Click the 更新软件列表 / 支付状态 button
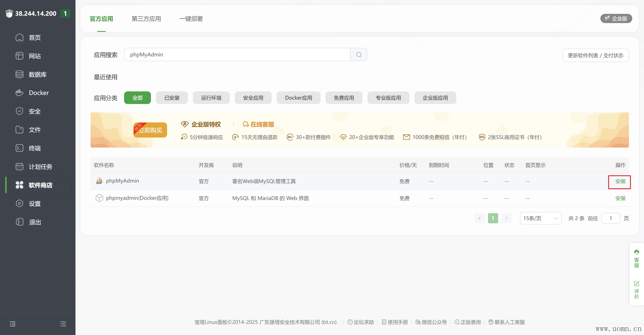Image resolution: width=644 pixels, height=335 pixels. [x=595, y=55]
